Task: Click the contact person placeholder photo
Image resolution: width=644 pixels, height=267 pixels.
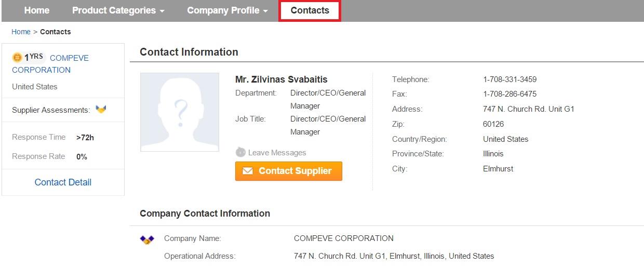Action: 180,112
